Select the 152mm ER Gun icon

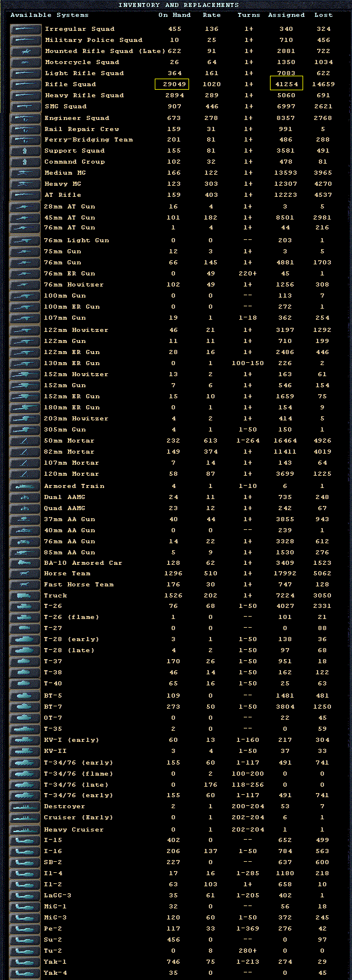(26, 396)
